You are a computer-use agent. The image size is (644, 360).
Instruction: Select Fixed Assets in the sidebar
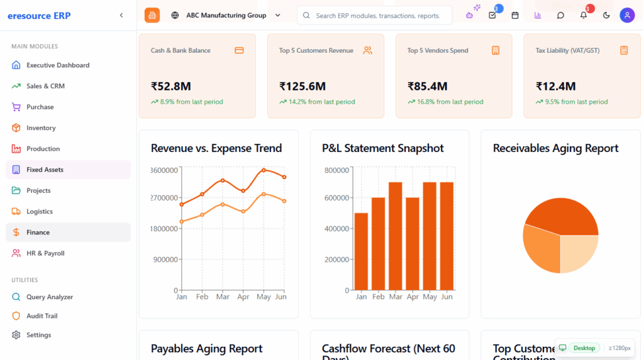point(45,170)
